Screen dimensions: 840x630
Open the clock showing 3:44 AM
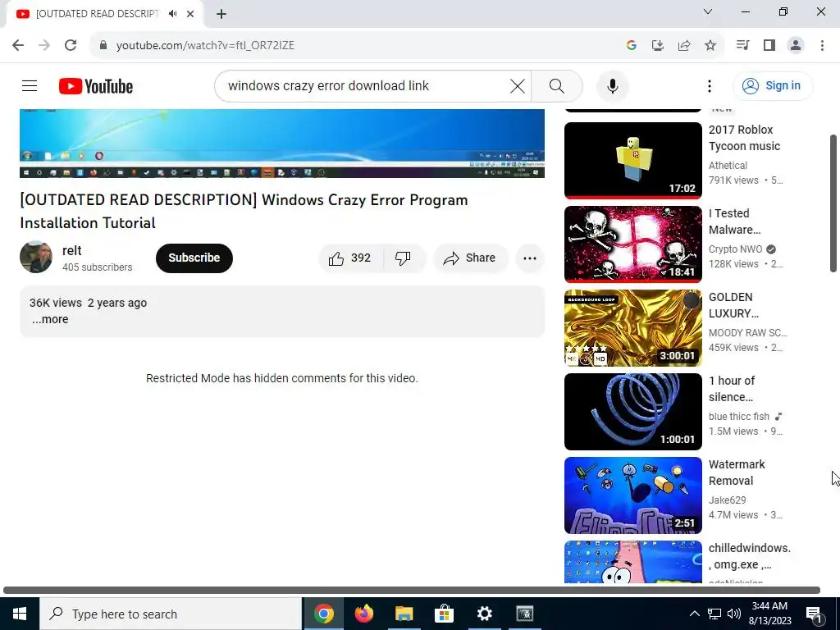point(769,614)
